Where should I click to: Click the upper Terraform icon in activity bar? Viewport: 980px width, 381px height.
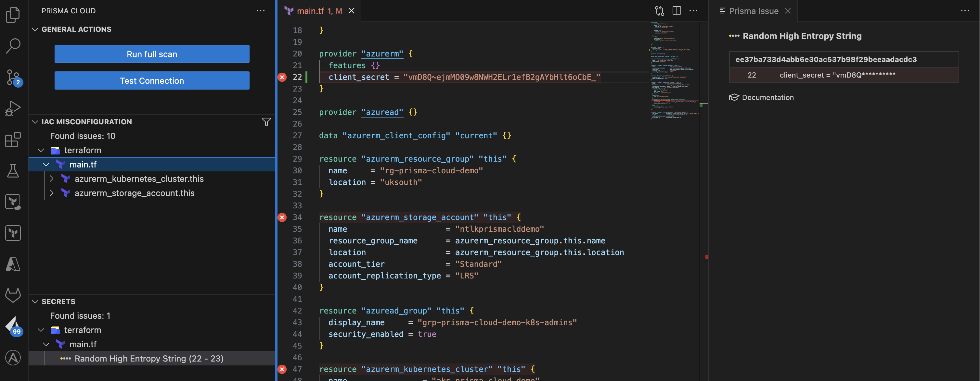(13, 202)
